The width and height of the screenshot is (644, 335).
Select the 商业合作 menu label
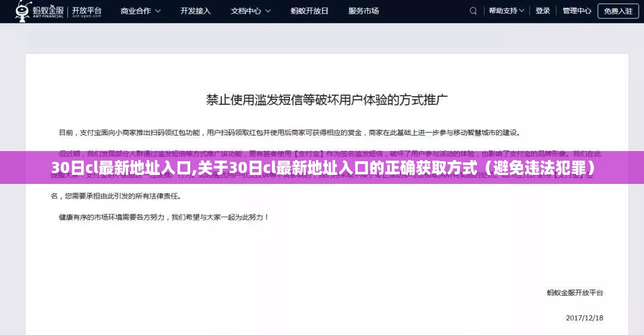135,11
